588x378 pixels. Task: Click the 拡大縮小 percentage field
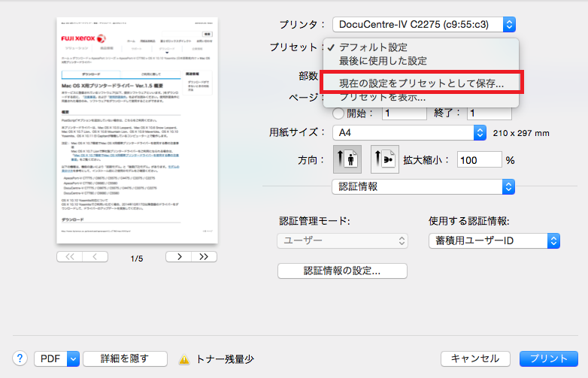pos(478,160)
